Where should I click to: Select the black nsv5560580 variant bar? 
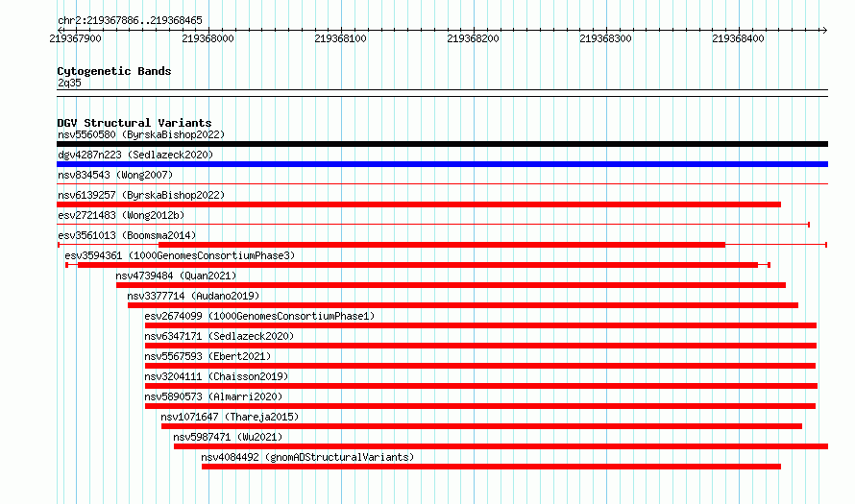tap(442, 144)
